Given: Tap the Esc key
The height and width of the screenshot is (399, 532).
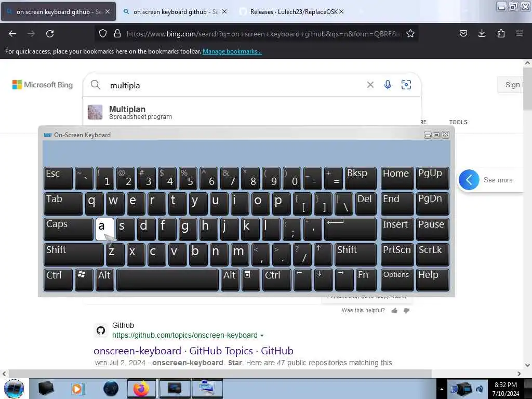Looking at the screenshot, I should pyautogui.click(x=58, y=178).
